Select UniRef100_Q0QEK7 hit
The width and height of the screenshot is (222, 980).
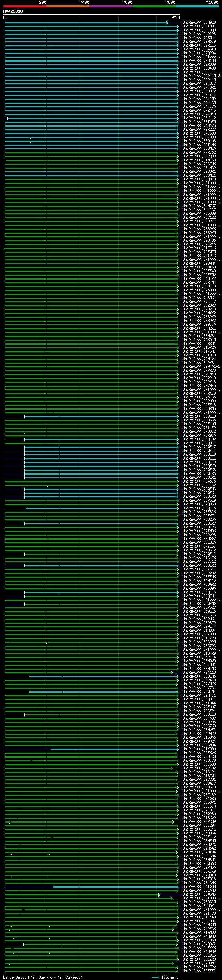tap(199, 524)
